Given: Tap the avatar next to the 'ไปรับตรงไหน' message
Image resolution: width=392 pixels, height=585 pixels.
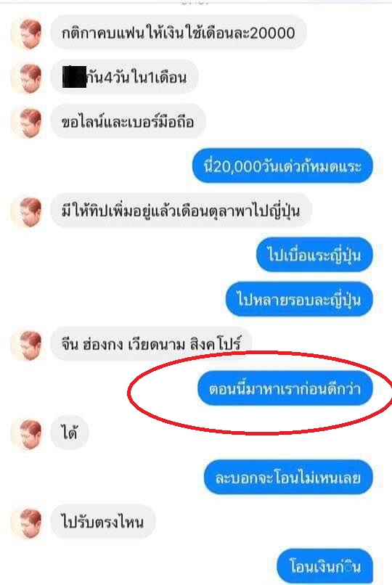Looking at the screenshot, I should tap(26, 523).
